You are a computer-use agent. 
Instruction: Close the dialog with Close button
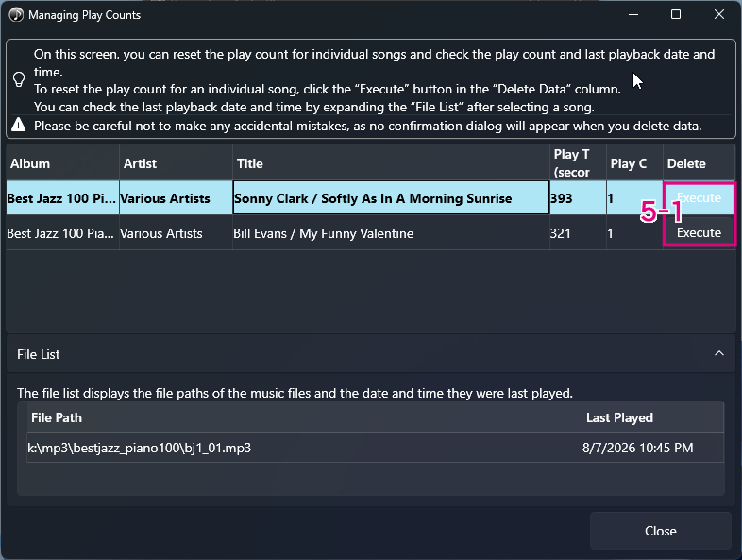[x=660, y=531]
